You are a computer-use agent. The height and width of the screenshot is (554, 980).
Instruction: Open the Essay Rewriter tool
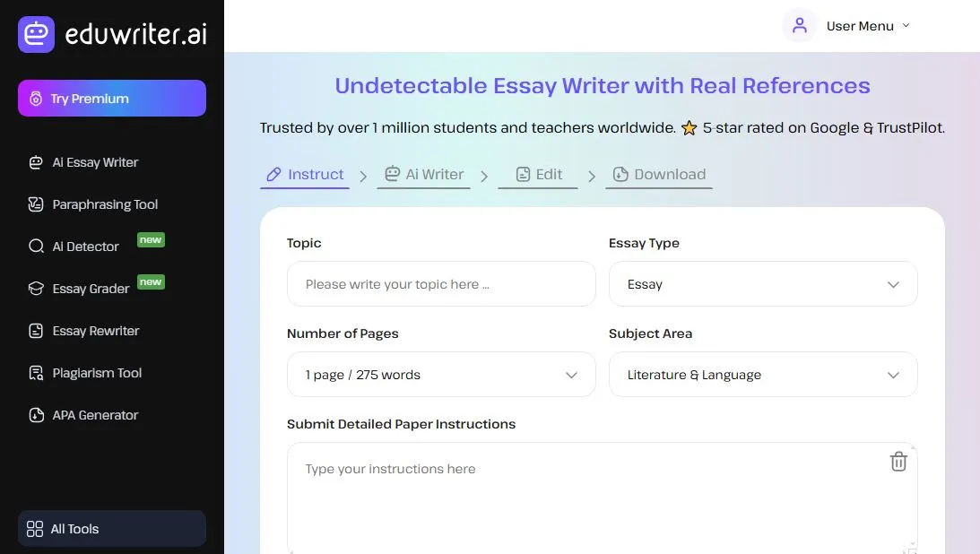tap(96, 331)
